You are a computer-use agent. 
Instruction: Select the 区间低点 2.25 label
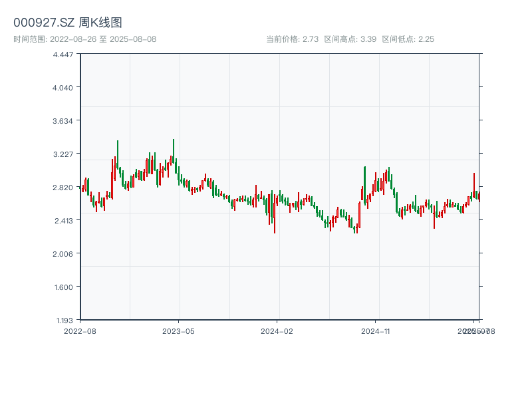coord(408,39)
